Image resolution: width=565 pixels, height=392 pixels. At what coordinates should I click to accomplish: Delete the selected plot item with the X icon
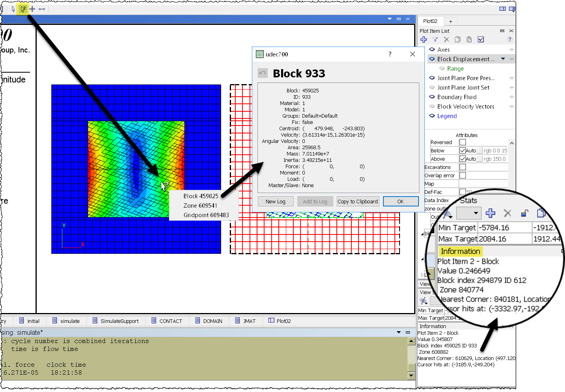click(x=446, y=39)
